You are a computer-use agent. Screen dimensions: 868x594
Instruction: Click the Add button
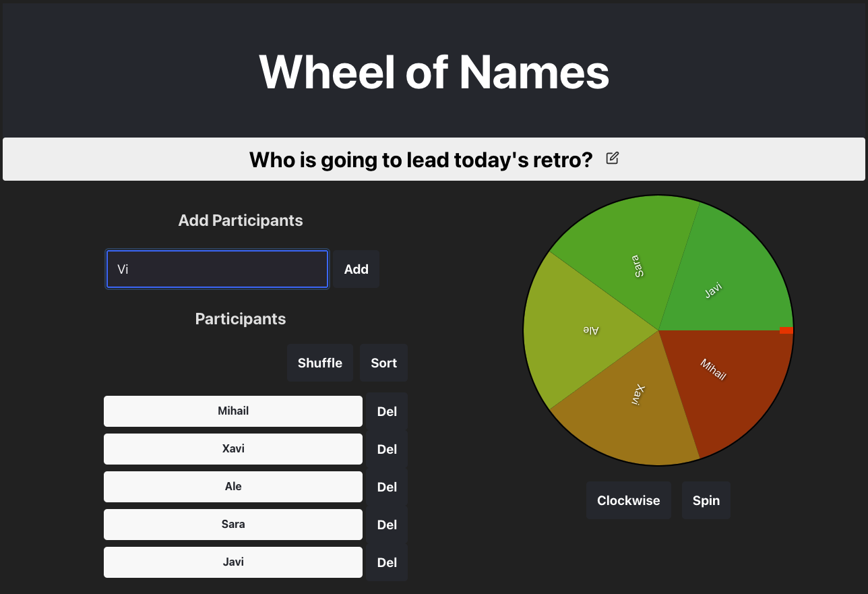click(356, 269)
